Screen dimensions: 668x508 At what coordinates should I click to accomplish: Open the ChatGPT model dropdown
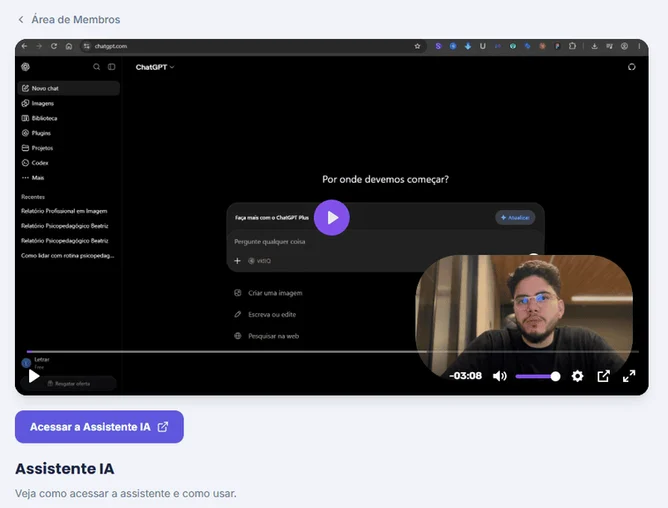[155, 67]
